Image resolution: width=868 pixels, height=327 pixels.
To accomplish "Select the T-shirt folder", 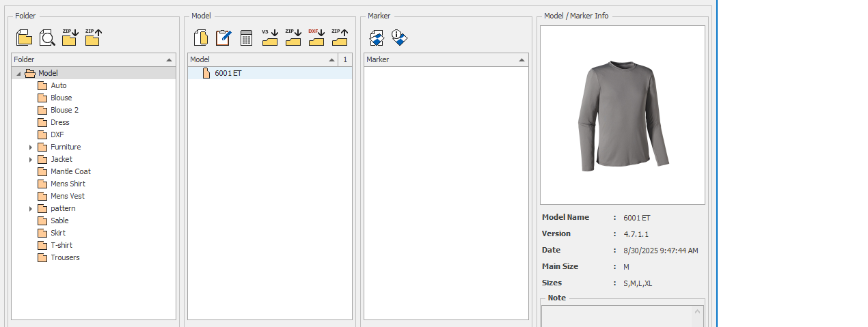I will click(61, 245).
